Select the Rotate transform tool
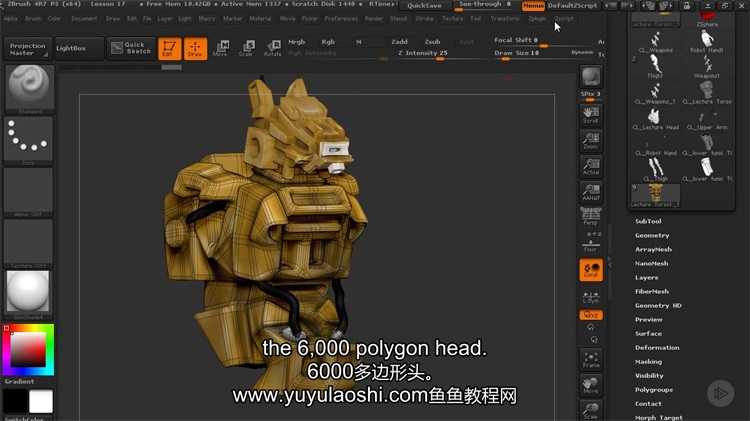750x421 pixels. coord(273,48)
